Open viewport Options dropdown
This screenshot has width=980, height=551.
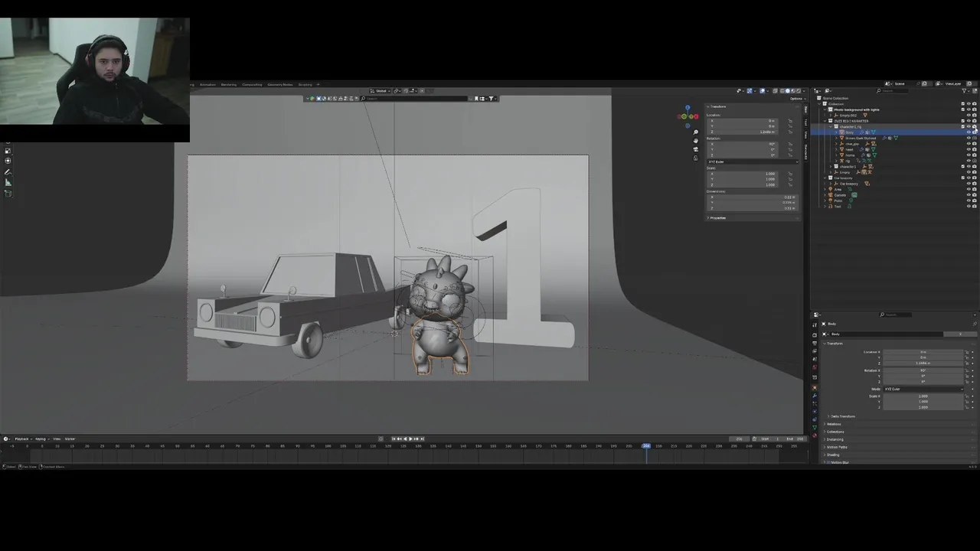[x=798, y=99]
